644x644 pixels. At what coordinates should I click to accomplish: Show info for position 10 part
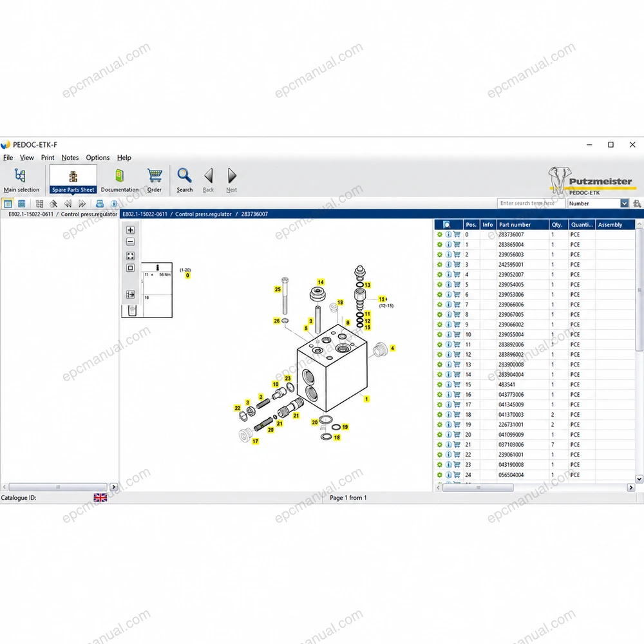[448, 335]
